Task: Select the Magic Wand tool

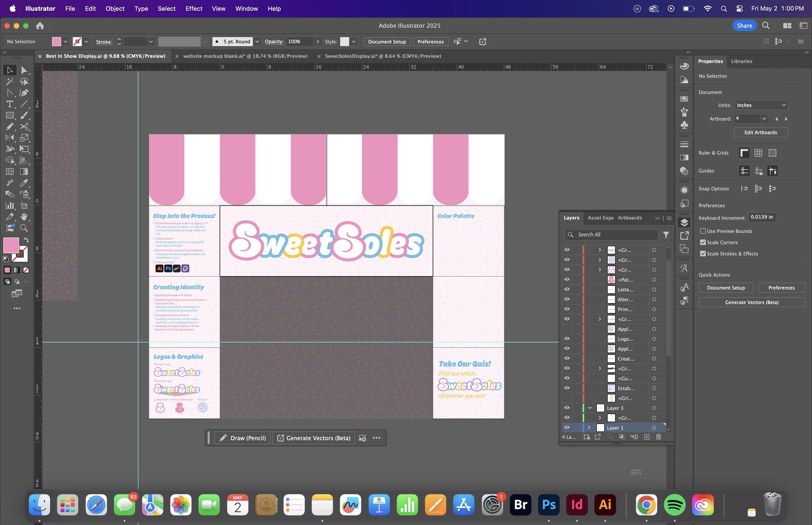Action: (9, 82)
